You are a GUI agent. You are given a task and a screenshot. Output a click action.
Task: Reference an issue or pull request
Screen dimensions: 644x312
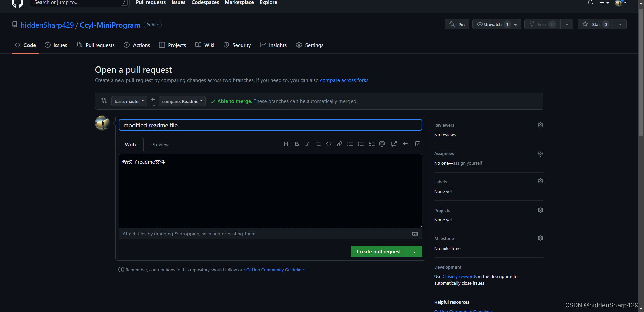pos(394,144)
